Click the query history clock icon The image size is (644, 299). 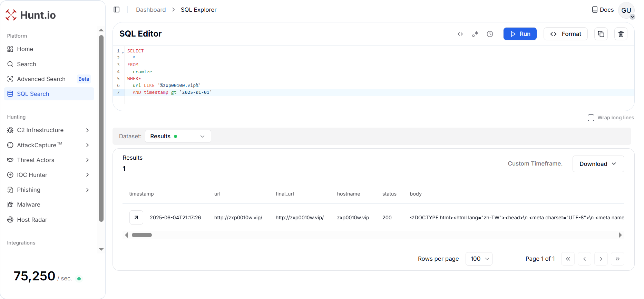490,34
